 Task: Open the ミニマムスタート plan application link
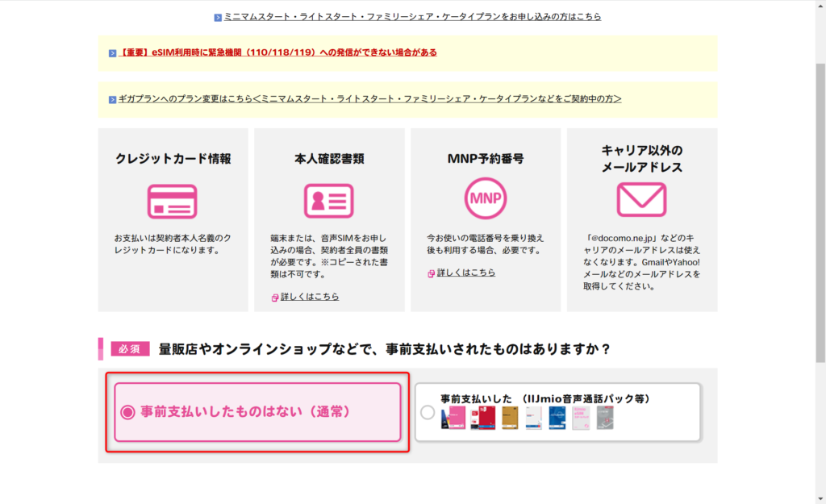(x=412, y=17)
